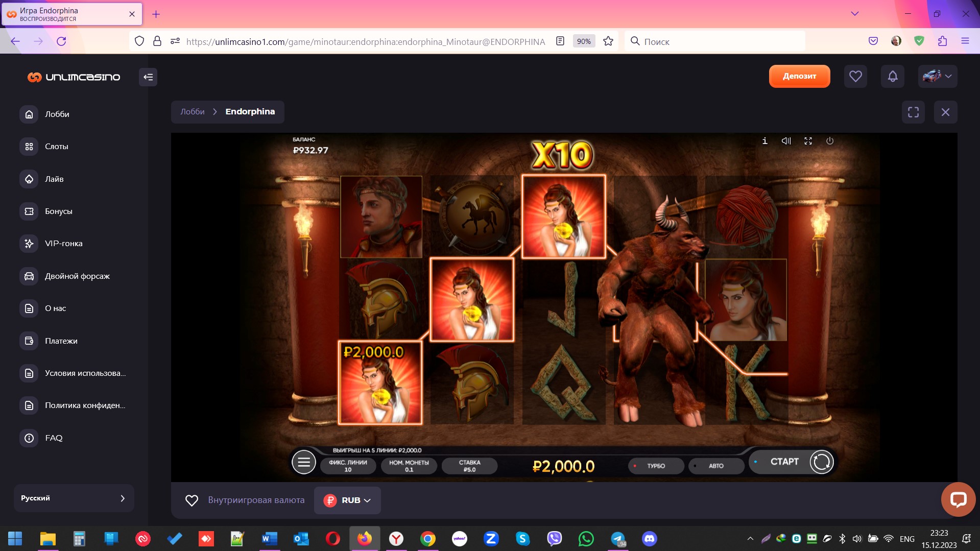Go back in browser history
Image resolution: width=980 pixels, height=551 pixels.
pyautogui.click(x=15, y=41)
